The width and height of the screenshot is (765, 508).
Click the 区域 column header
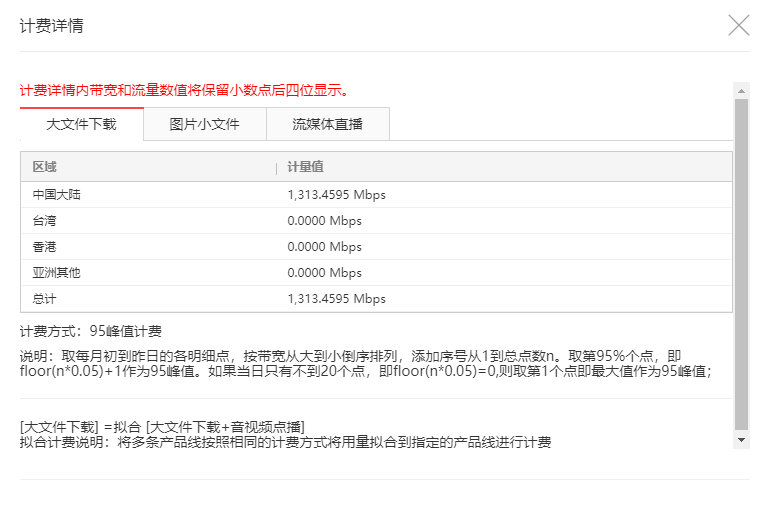[x=45, y=167]
